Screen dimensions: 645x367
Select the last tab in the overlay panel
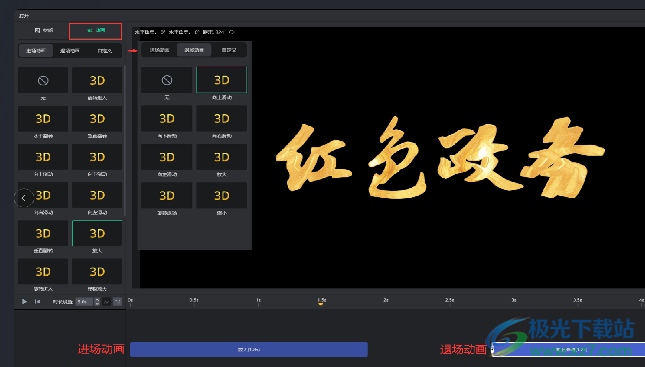(229, 50)
